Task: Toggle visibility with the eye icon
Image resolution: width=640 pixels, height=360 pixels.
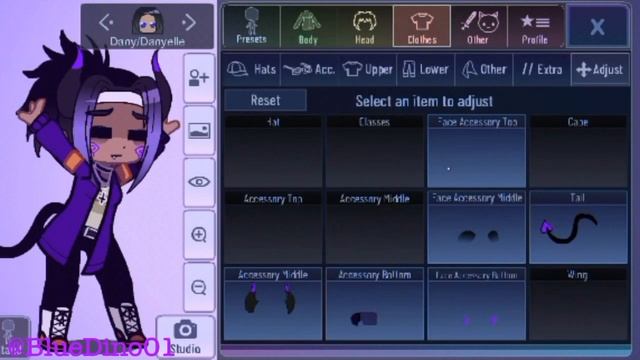Action: coord(199,182)
